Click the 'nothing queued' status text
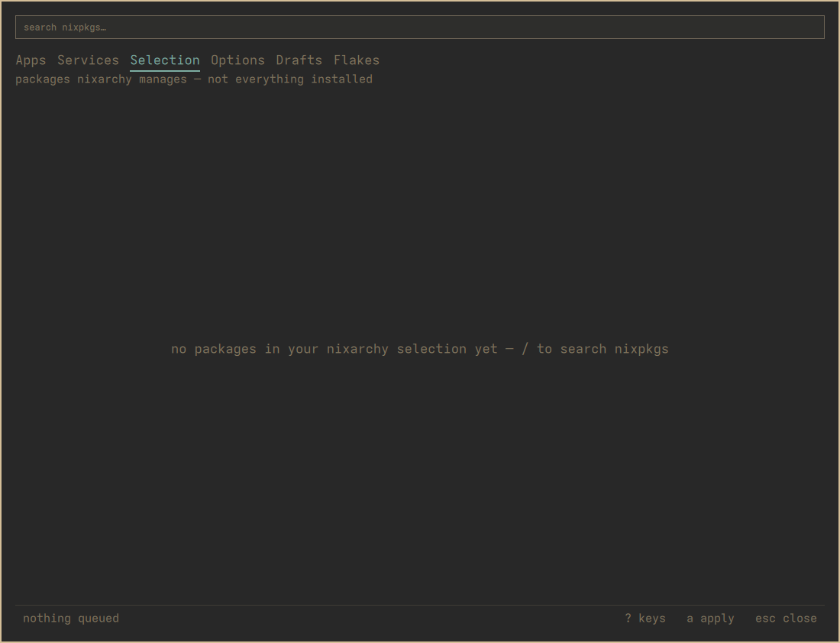This screenshot has width=840, height=643. click(71, 619)
